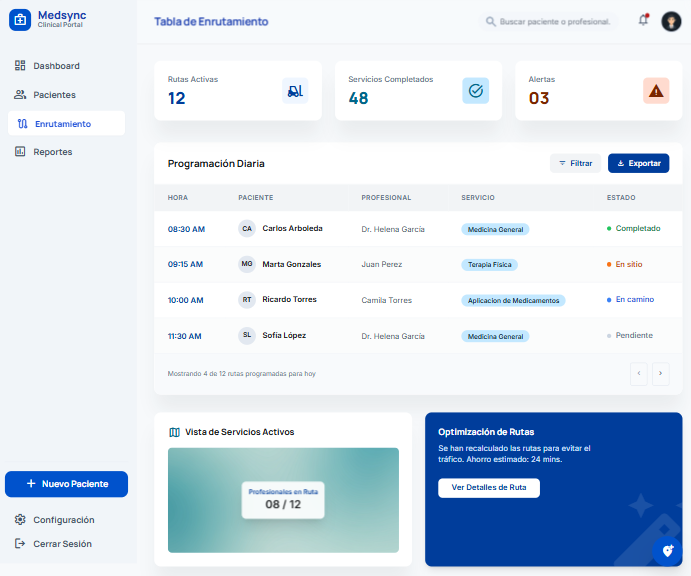
Task: Open Reportes from the sidebar
Action: [52, 152]
